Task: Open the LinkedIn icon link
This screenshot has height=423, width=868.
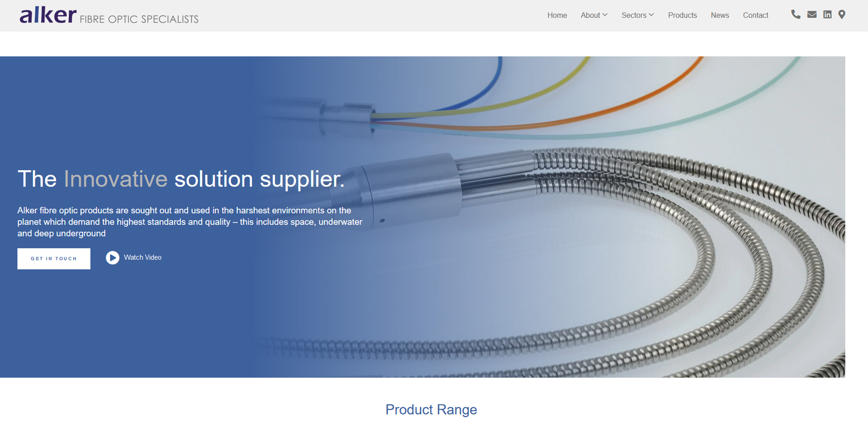Action: tap(827, 14)
